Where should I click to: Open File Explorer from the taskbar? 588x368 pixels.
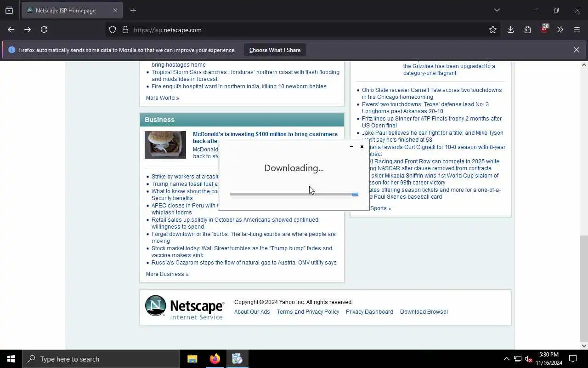[192, 359]
